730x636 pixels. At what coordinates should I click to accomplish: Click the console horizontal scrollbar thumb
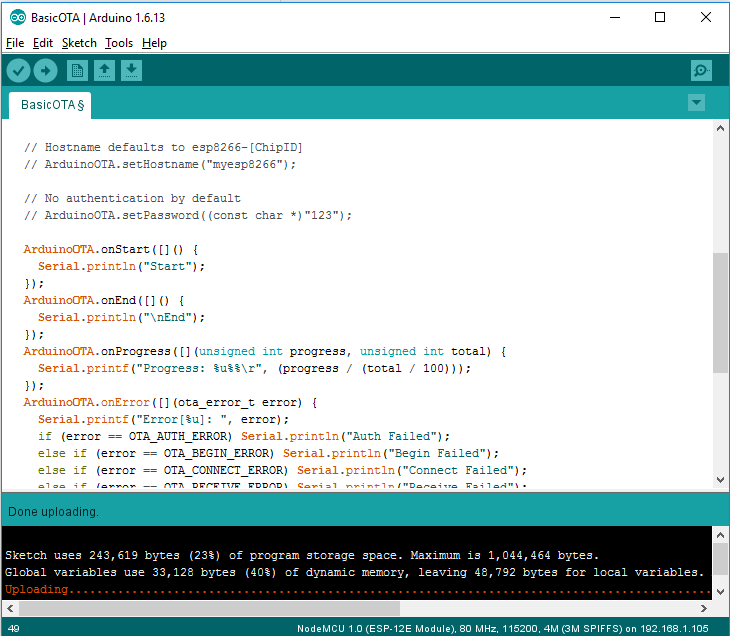[208, 608]
